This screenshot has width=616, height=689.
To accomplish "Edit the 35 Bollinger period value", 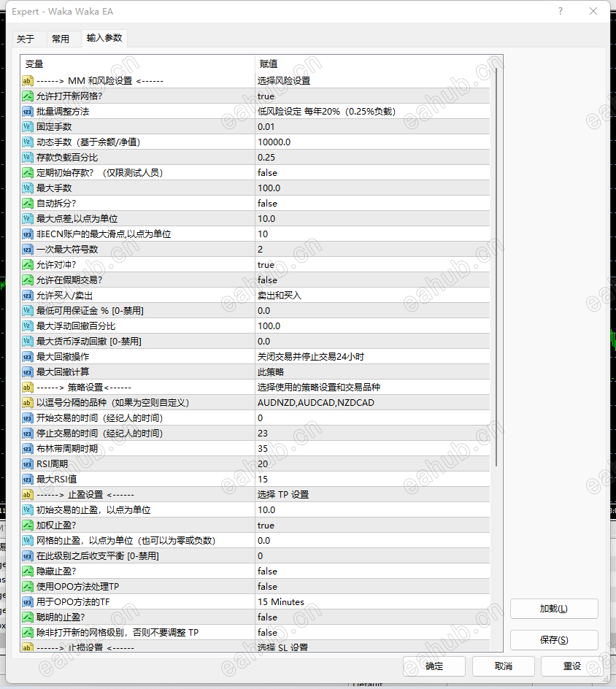I will 372,449.
